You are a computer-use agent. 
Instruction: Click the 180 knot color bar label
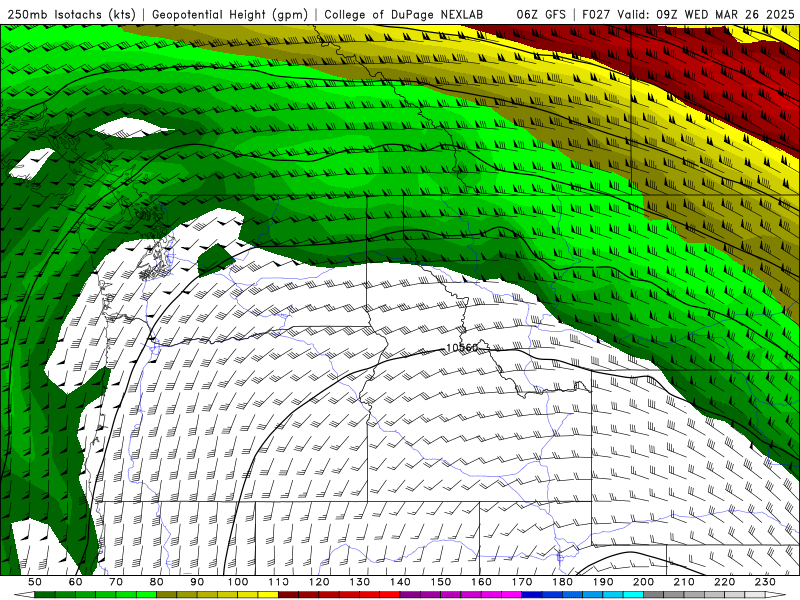tap(562, 582)
